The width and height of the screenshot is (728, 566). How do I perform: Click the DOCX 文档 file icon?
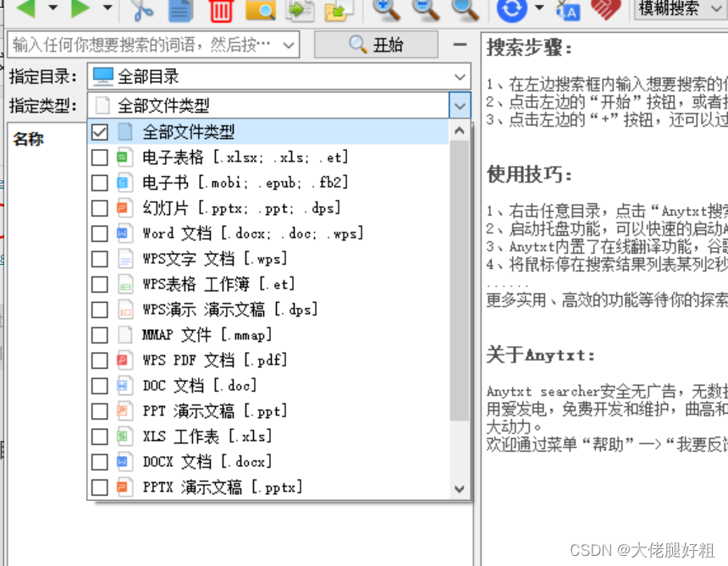124,462
